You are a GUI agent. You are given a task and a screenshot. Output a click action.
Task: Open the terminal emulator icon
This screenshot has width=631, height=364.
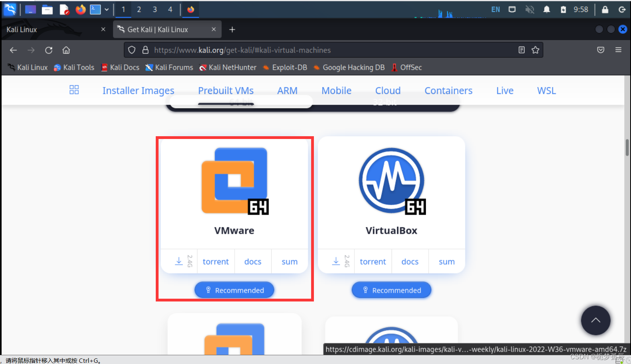[96, 10]
